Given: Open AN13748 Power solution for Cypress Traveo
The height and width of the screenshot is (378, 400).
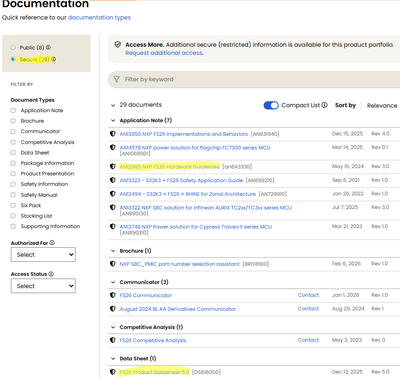Looking at the screenshot, I should click(196, 227).
